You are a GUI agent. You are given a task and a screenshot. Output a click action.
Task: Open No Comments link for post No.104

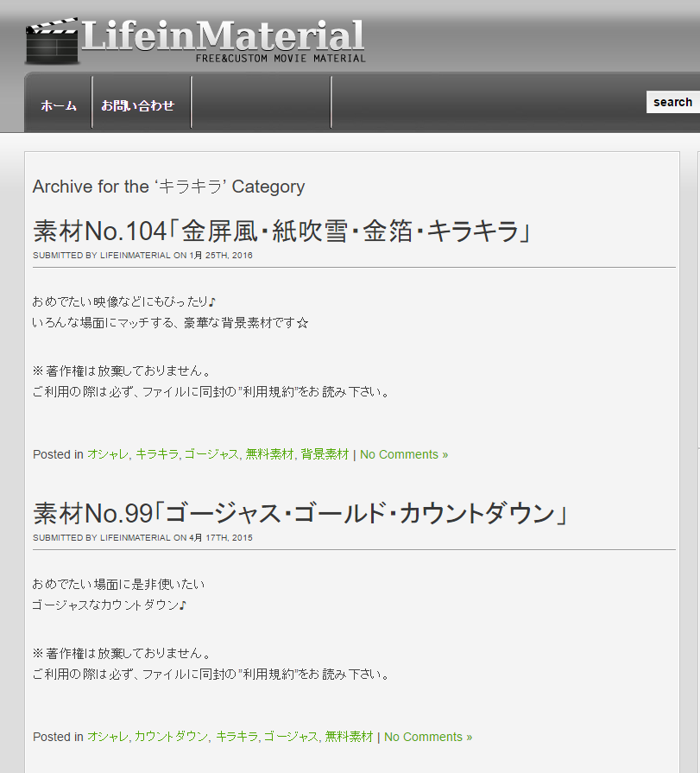pyautogui.click(x=404, y=454)
